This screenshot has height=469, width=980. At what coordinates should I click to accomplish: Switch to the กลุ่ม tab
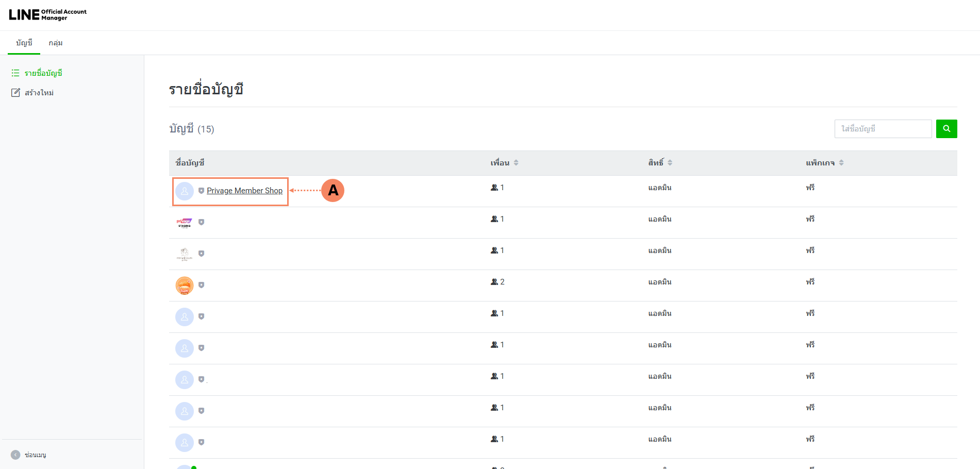pyautogui.click(x=56, y=43)
